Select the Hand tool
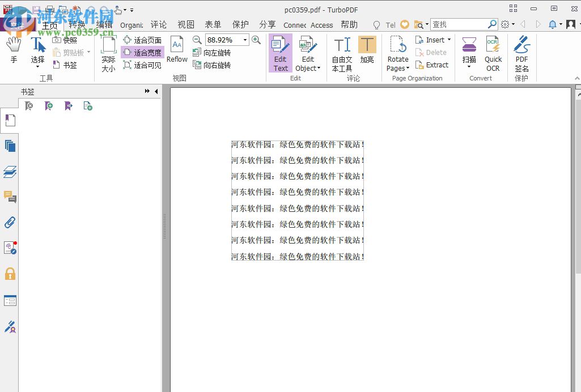Screen dimensions: 581x392 [13, 51]
